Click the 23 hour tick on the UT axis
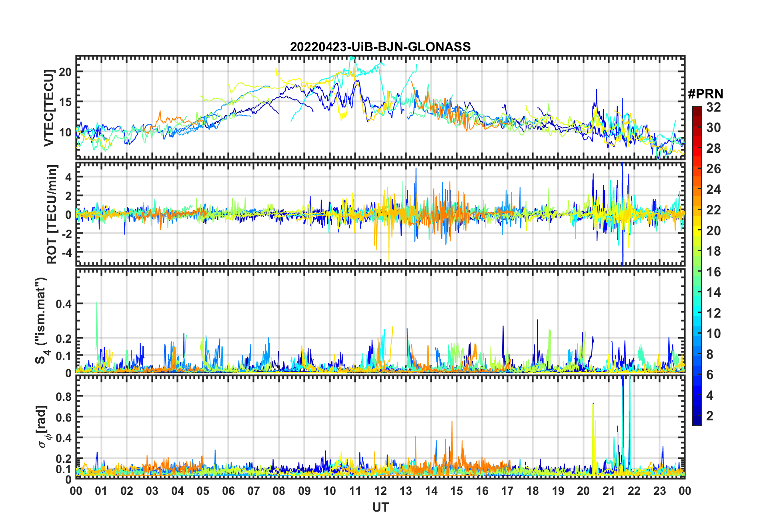The image size is (761, 532). [659, 491]
